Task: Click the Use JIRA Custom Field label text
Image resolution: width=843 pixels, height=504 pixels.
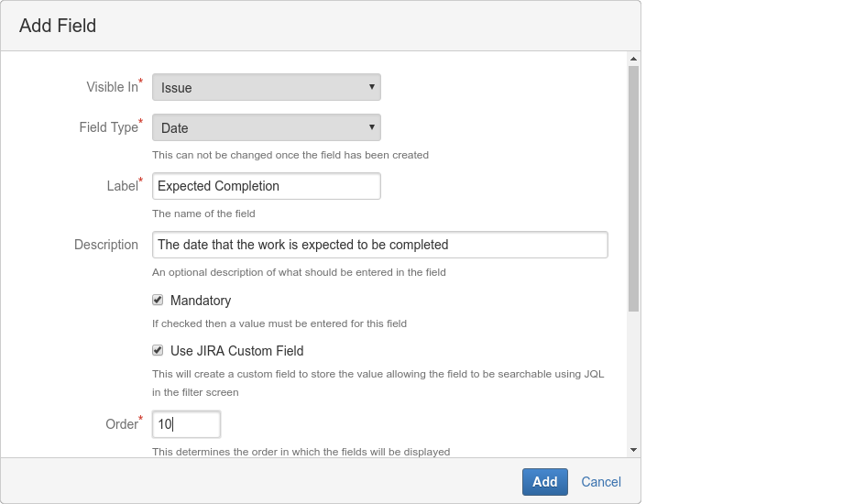Action: point(236,351)
